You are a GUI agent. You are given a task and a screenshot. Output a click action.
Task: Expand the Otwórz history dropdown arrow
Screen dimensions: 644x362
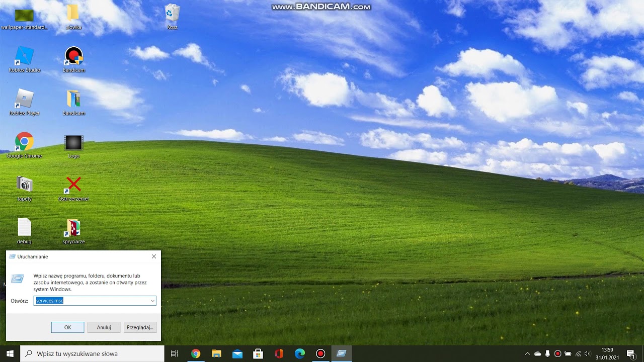152,301
